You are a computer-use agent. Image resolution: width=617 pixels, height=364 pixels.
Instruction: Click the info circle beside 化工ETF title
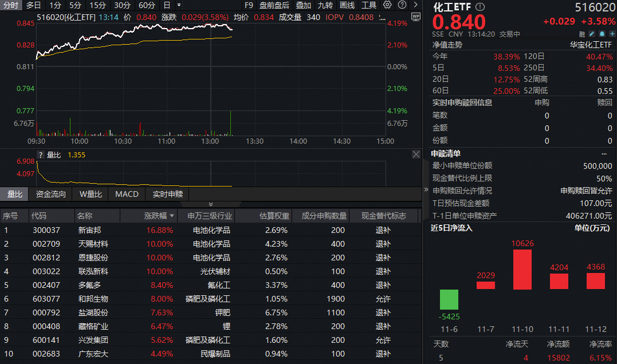[480, 7]
